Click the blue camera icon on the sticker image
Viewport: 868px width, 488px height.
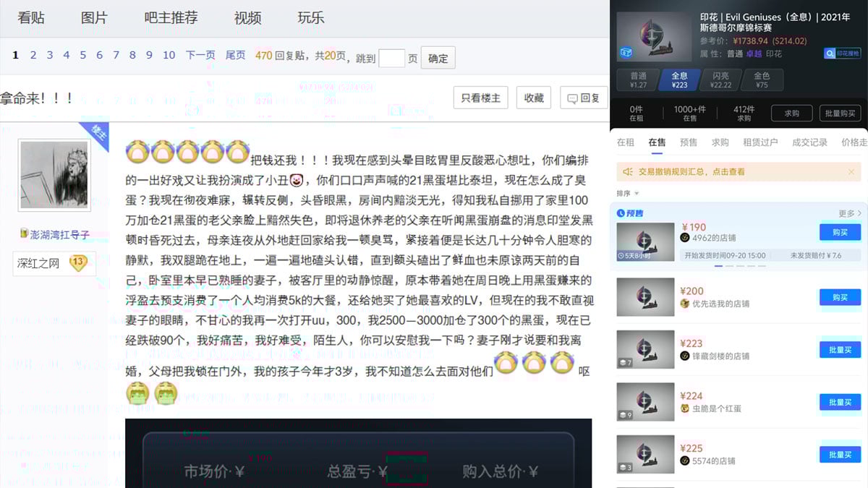point(626,53)
